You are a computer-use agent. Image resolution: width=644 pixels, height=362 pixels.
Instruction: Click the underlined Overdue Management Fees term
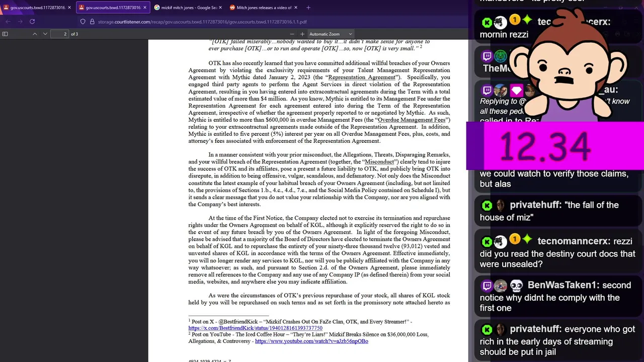(x=412, y=120)
